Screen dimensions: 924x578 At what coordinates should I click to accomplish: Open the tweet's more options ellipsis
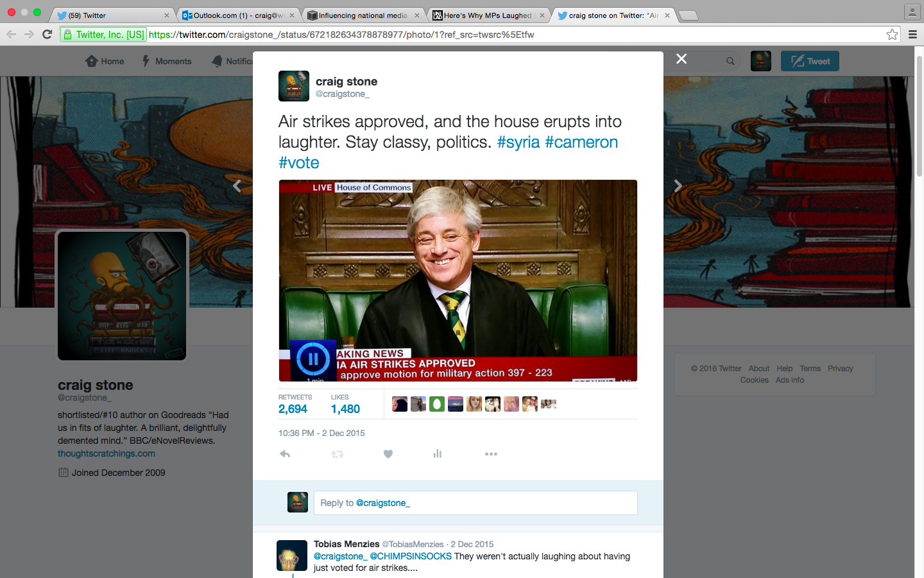(491, 454)
